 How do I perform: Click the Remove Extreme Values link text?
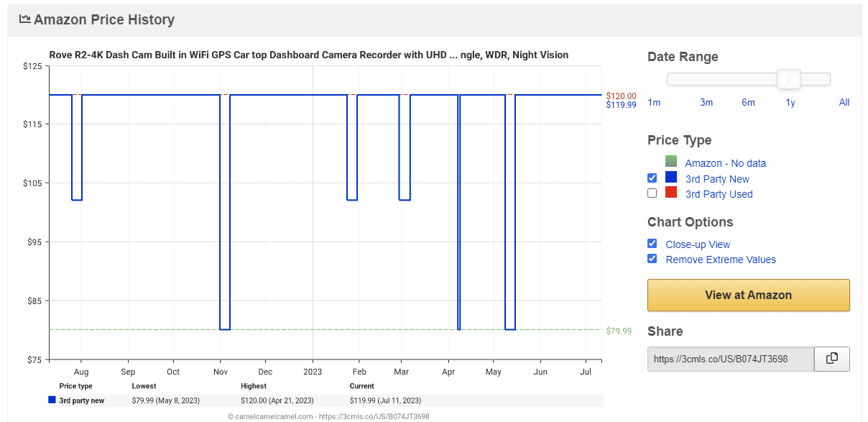coord(721,260)
